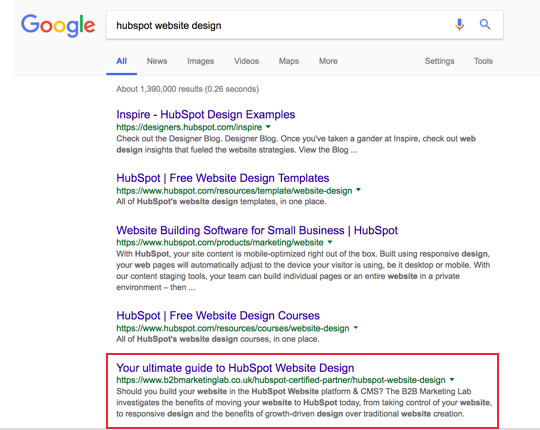Expand arrow beside courses/website-design URL
This screenshot has width=540, height=430.
point(356,328)
